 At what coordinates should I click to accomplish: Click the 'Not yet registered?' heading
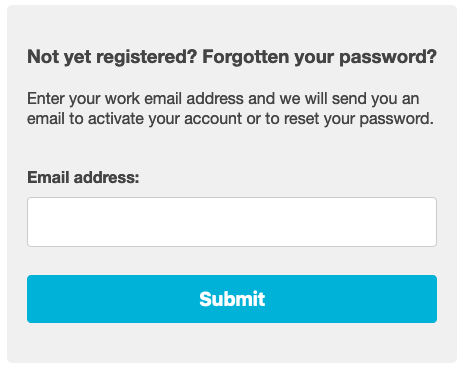[x=112, y=57]
